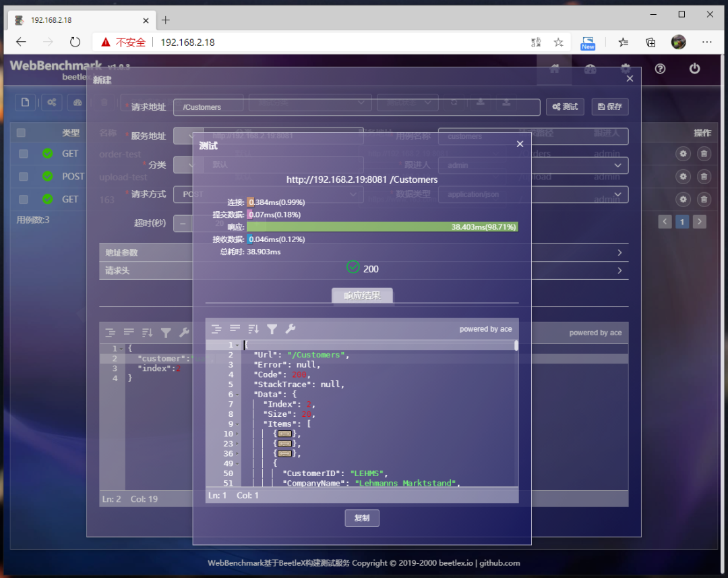This screenshot has width=728, height=578.
Task: Click the "200" status code text
Action: point(371,269)
